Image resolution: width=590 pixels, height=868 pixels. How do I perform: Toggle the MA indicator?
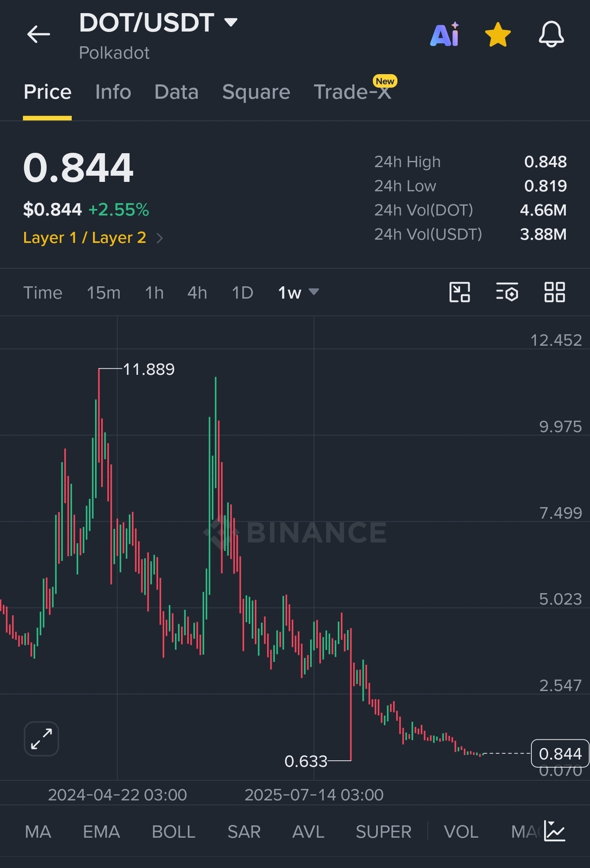point(38,832)
